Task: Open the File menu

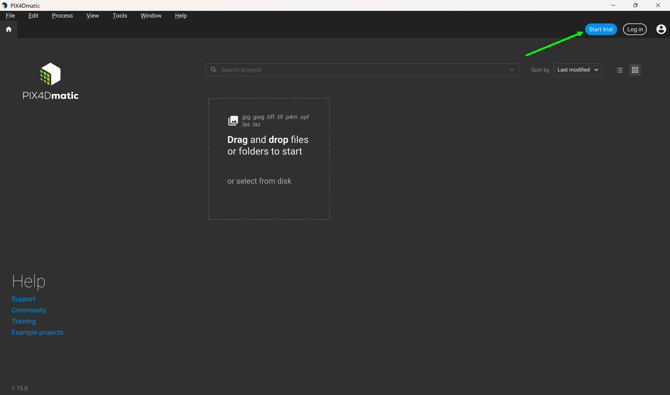Action: [10, 16]
